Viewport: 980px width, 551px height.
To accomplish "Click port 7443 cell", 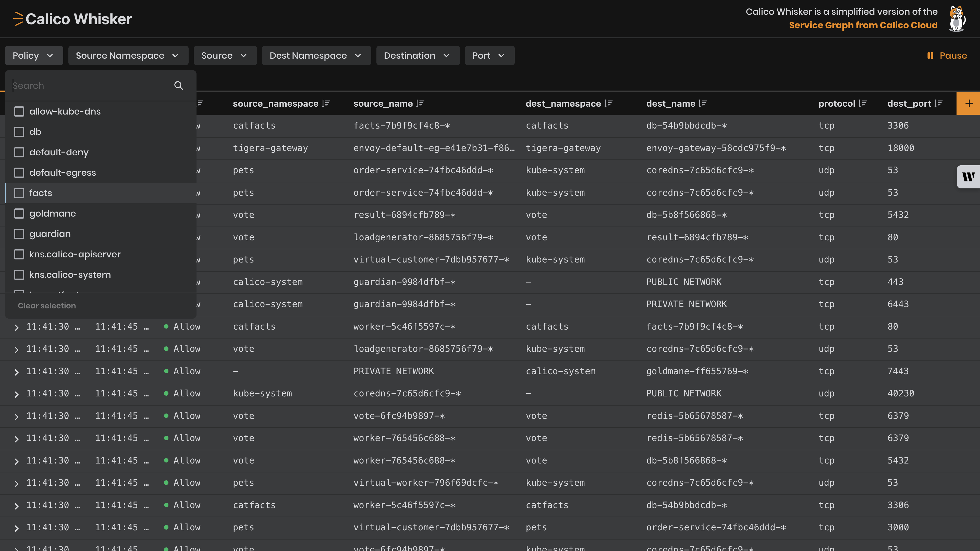I will pyautogui.click(x=898, y=371).
